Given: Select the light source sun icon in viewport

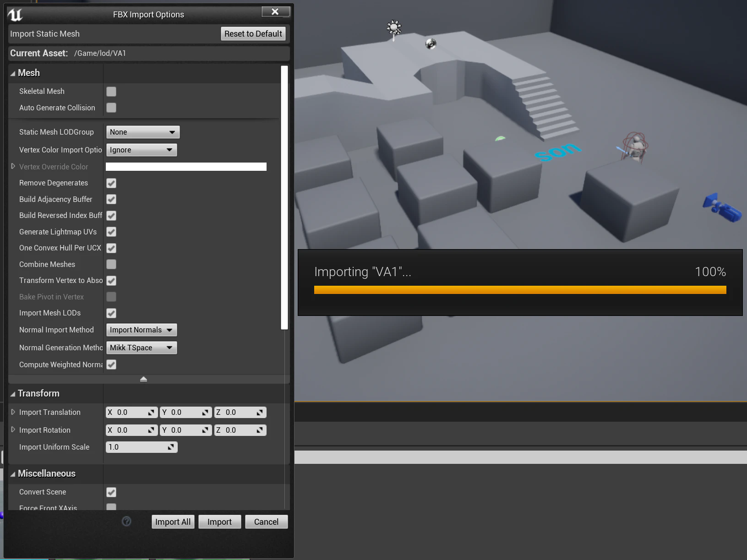Looking at the screenshot, I should pyautogui.click(x=393, y=28).
